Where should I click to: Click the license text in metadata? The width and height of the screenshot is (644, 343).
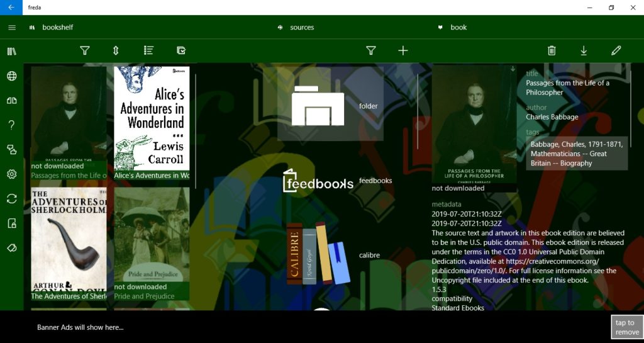tap(528, 256)
